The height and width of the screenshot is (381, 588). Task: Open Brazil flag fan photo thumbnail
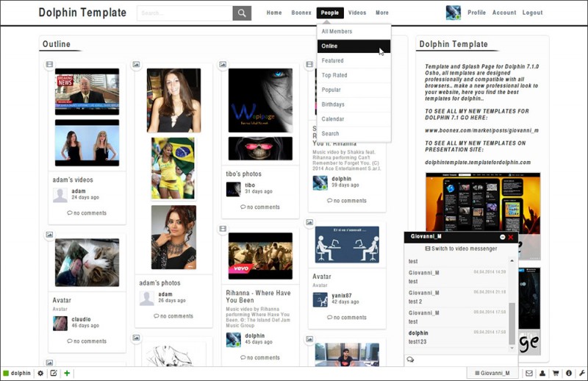tap(173, 168)
